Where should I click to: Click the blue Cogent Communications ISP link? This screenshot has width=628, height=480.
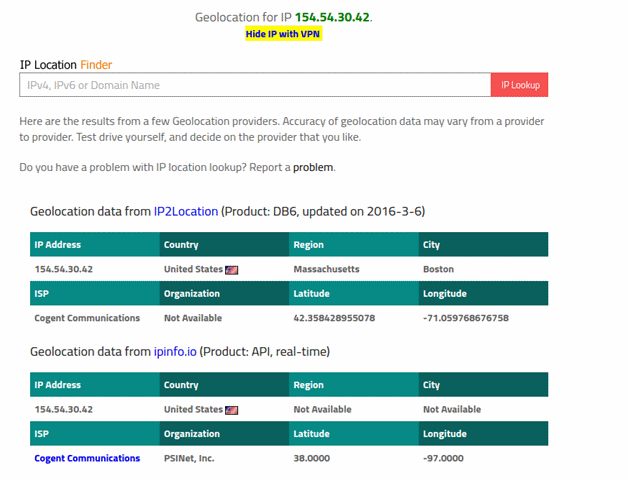coord(87,458)
